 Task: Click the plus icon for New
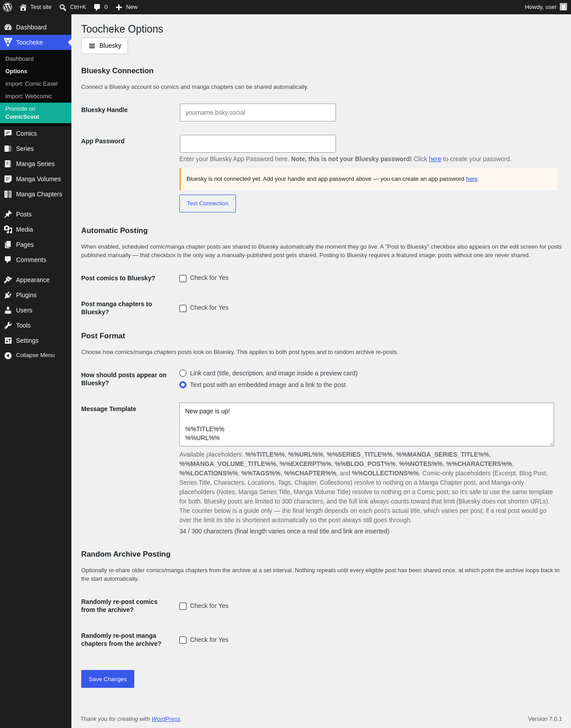(119, 7)
